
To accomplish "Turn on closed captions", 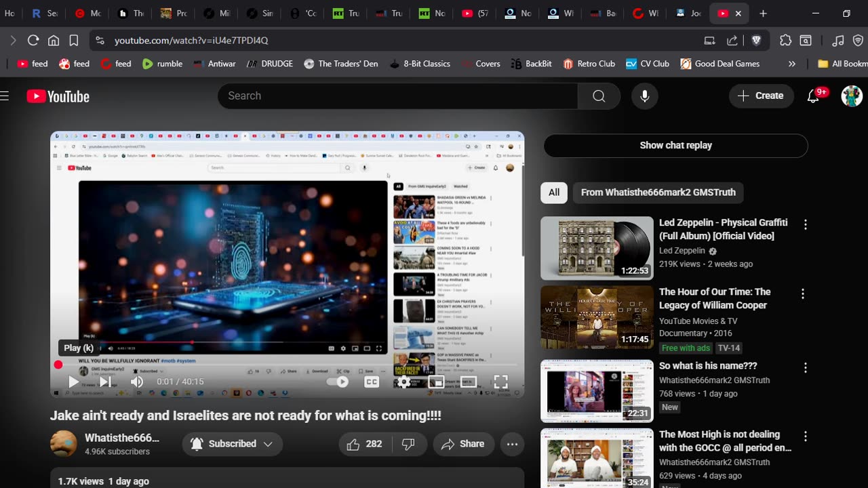I will coord(372,382).
